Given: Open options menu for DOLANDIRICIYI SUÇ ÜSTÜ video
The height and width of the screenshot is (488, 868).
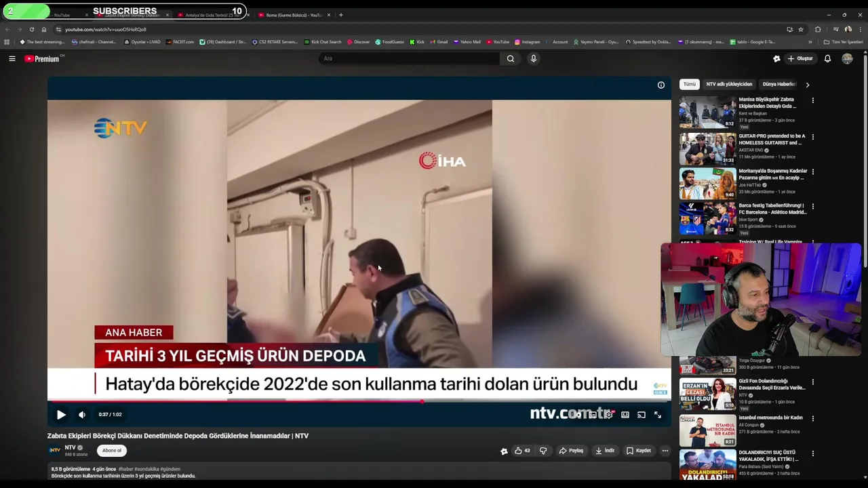Looking at the screenshot, I should pos(812,453).
